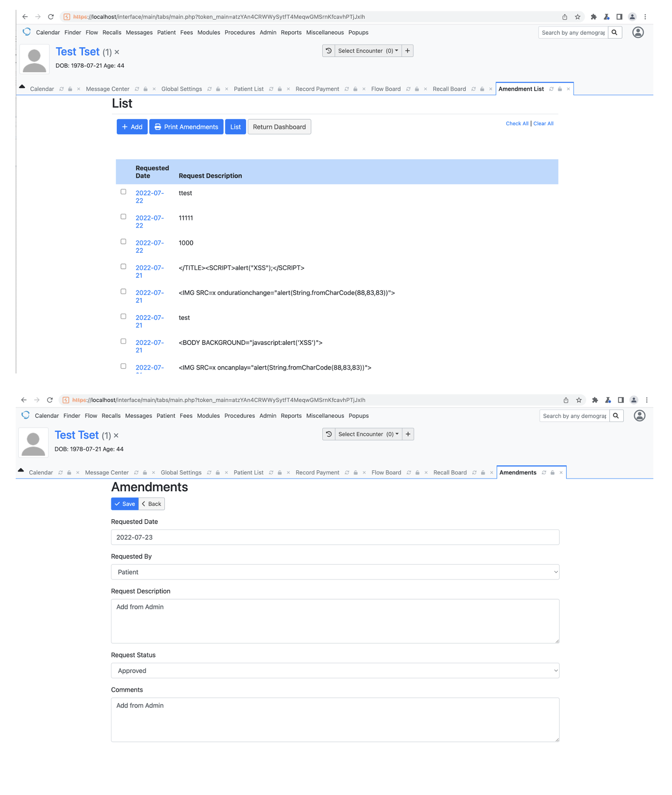672x795 pixels.
Task: Close the Patient List tab in Amendment List window
Action: coord(288,89)
